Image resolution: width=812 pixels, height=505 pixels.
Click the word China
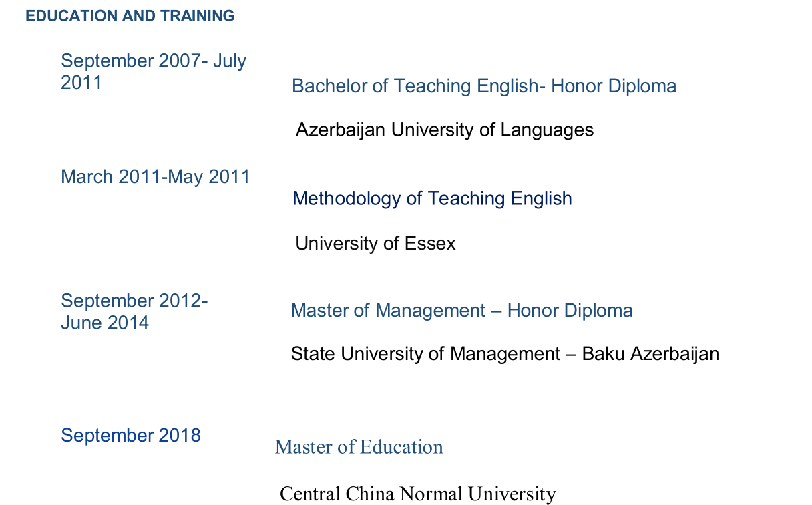369,494
